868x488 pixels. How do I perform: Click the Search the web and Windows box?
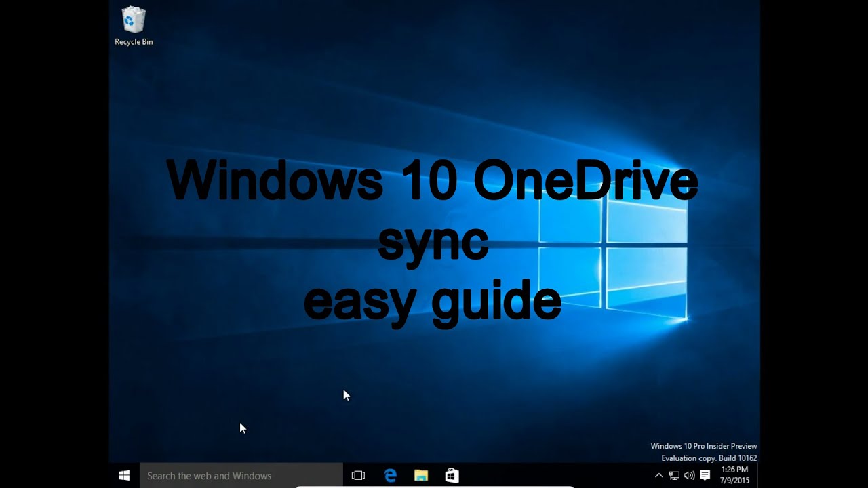pyautogui.click(x=241, y=476)
